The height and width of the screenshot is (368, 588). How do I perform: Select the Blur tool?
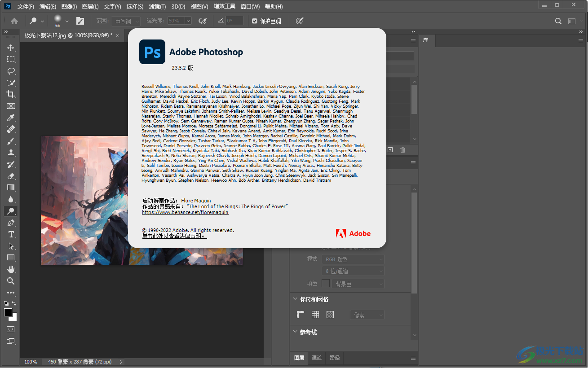click(x=11, y=199)
